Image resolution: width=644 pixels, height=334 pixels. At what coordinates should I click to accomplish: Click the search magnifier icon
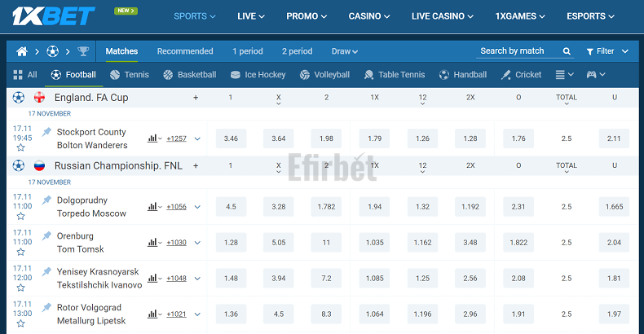pyautogui.click(x=567, y=51)
